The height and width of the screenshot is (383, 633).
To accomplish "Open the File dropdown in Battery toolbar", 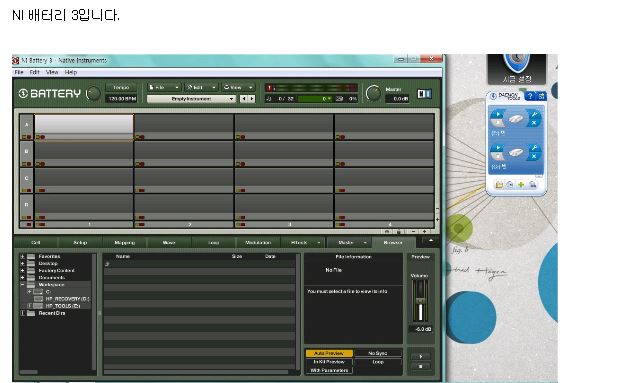I will 163,87.
